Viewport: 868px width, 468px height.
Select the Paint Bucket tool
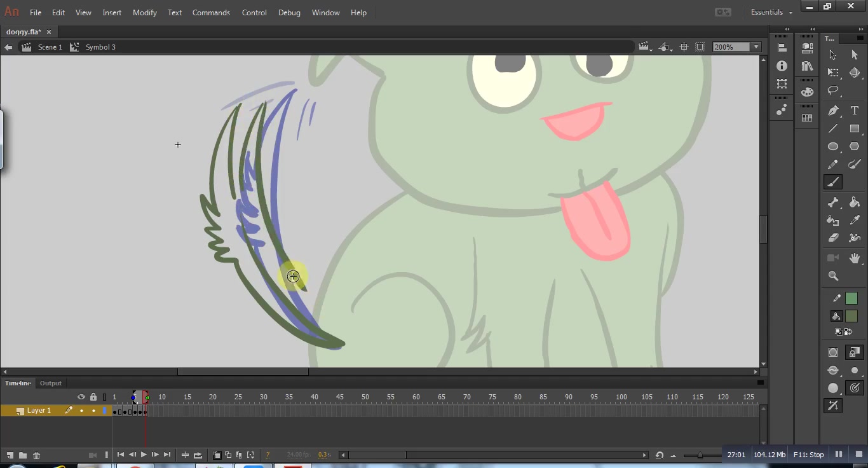coord(855,202)
